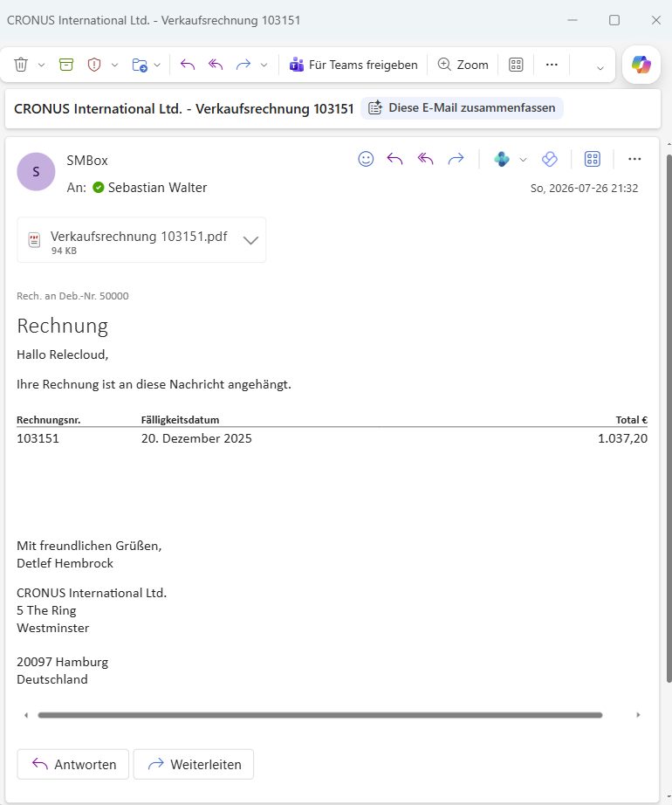Click the blue link add-in icon
672x805 pixels.
pos(550,159)
